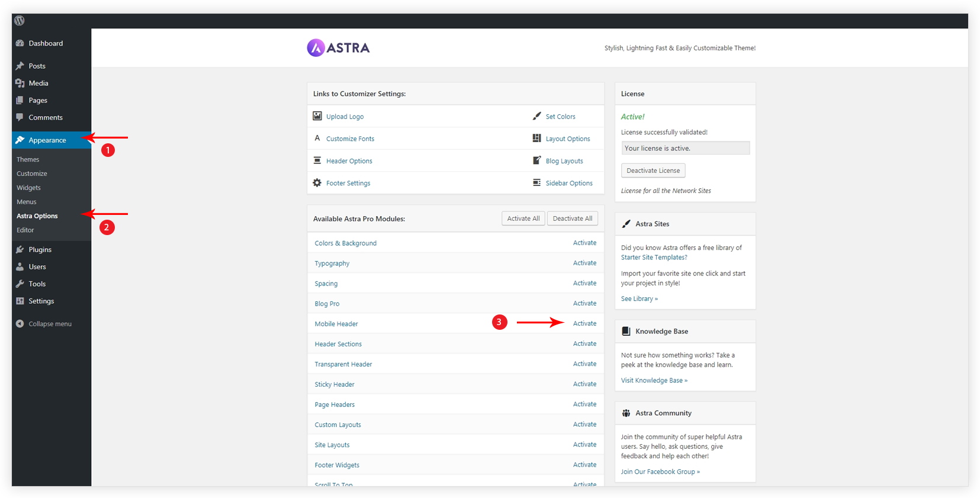
Task: Click the Deactivate All button
Action: [573, 219]
